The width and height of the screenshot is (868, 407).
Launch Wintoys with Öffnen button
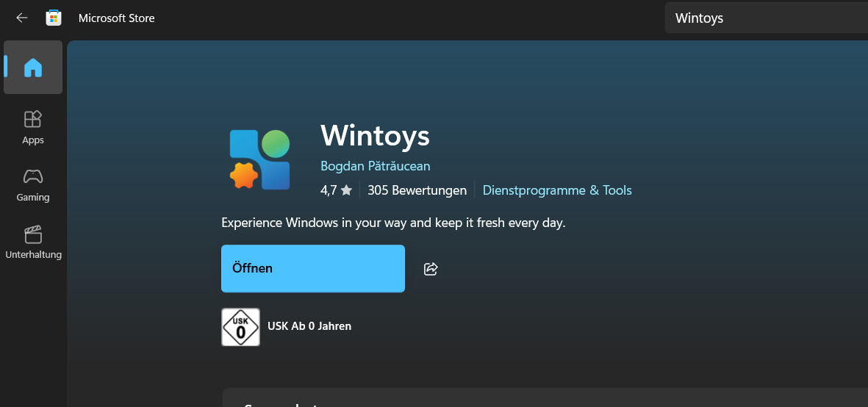[x=313, y=268]
